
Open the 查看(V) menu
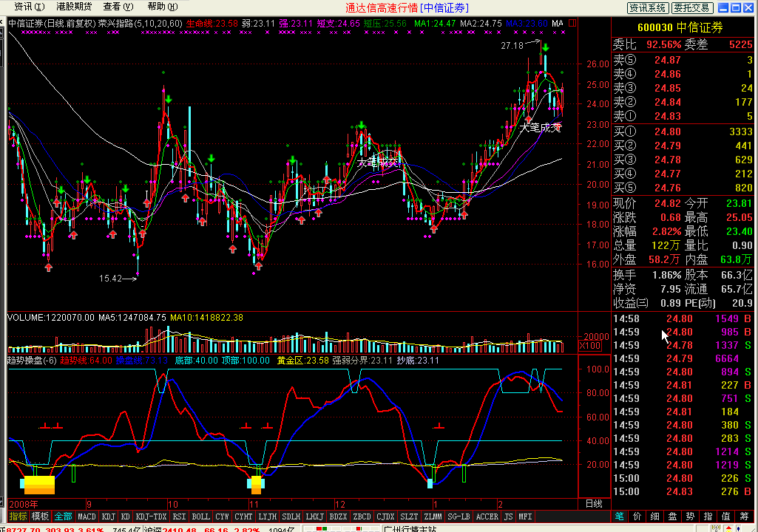(118, 7)
